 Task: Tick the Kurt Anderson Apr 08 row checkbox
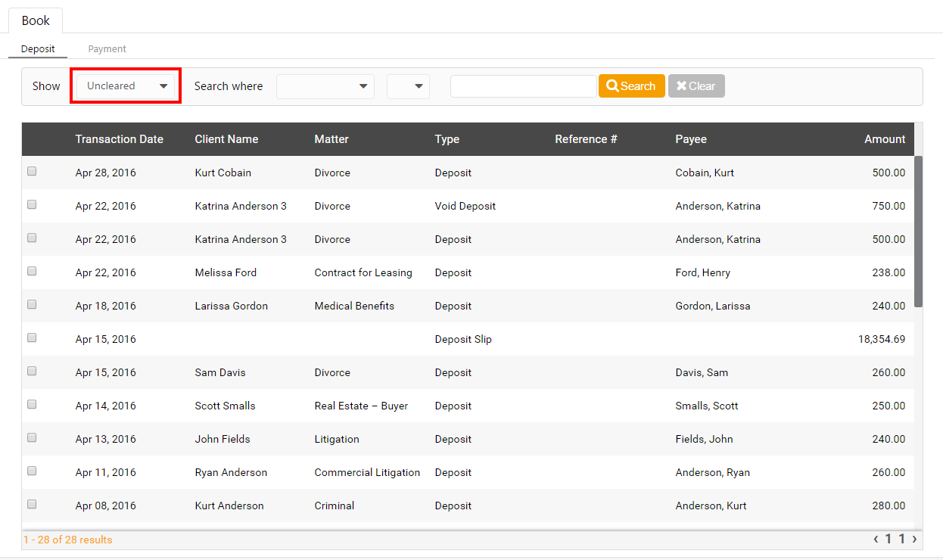(32, 504)
